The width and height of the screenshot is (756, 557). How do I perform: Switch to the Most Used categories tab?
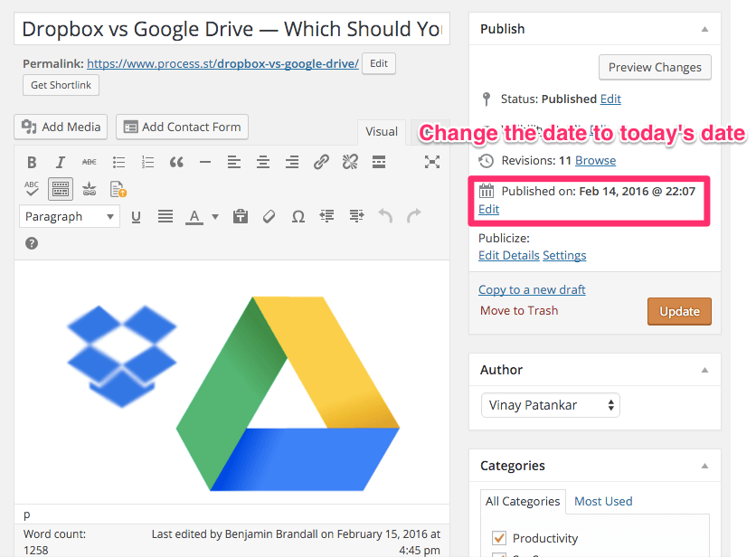(603, 501)
